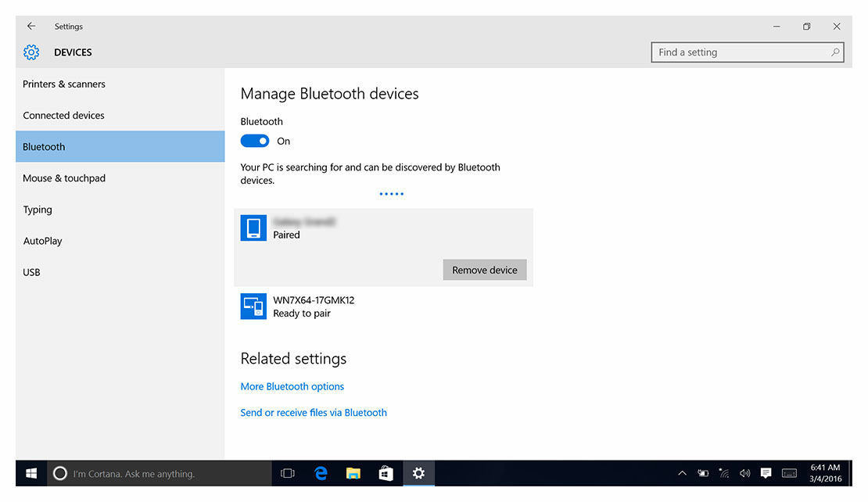Image resolution: width=868 pixels, height=502 pixels.
Task: Open Printers & scanners section
Action: pos(120,84)
